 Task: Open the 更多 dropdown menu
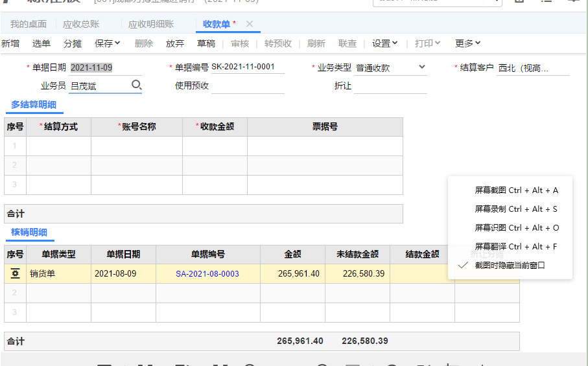coord(467,43)
